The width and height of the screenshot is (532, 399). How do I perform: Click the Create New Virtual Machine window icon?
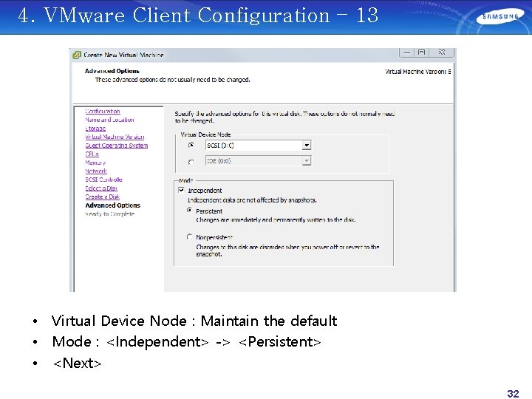[77, 55]
